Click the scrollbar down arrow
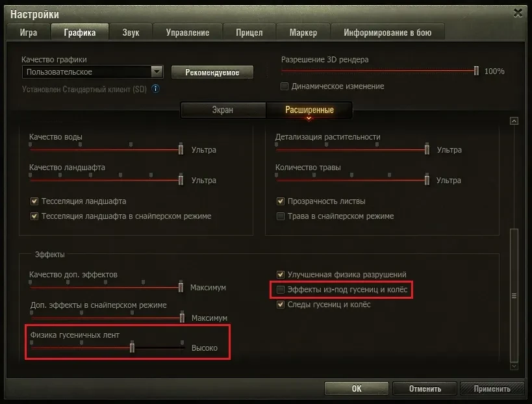 [514, 366]
